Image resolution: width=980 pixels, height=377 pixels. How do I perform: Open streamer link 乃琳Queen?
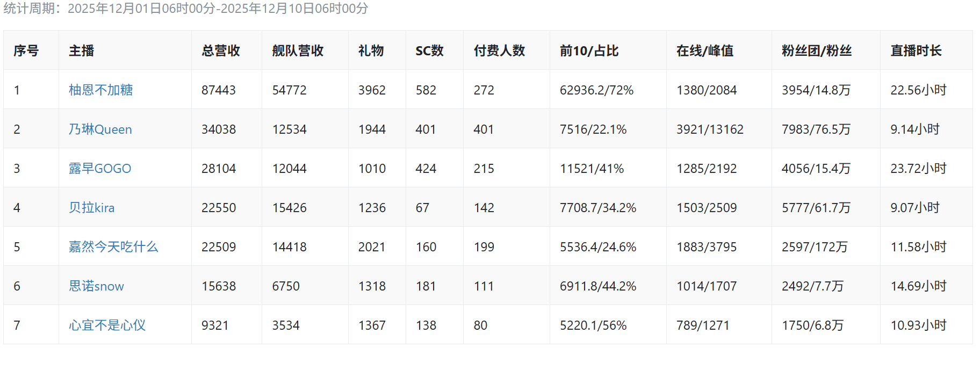coord(100,129)
